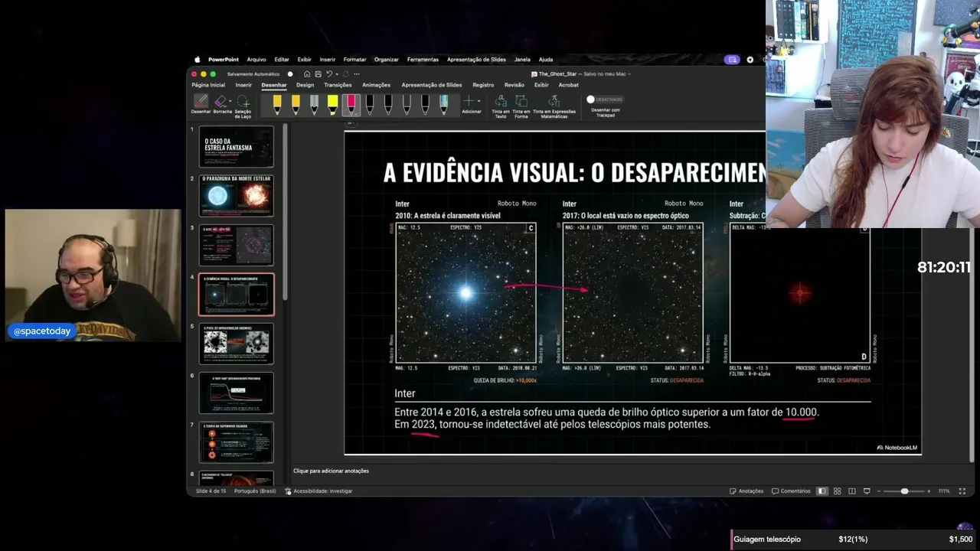The height and width of the screenshot is (551, 980).
Task: Pick the pink-red pen
Action: [x=351, y=104]
